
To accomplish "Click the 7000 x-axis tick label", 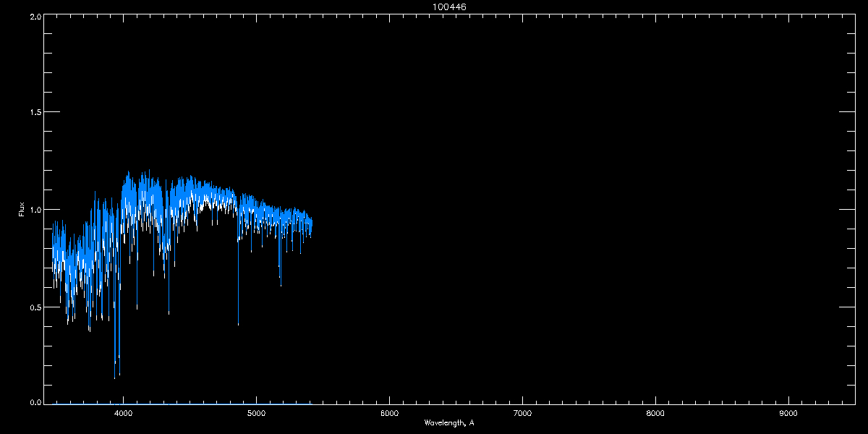I will click(522, 413).
